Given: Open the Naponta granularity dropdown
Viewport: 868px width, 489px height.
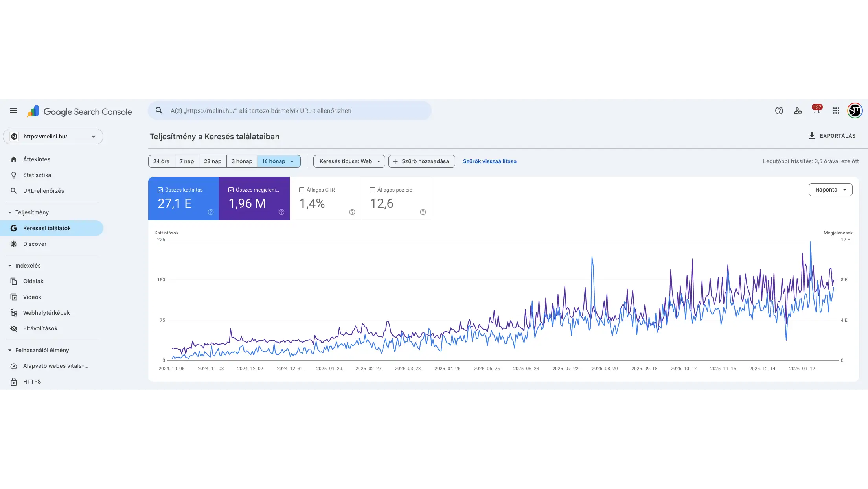Looking at the screenshot, I should pos(830,190).
